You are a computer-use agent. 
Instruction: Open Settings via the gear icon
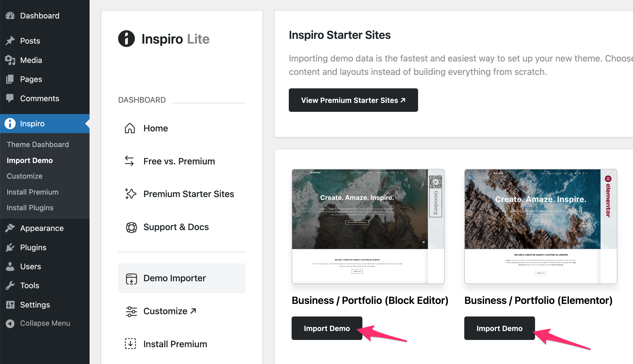pos(10,304)
